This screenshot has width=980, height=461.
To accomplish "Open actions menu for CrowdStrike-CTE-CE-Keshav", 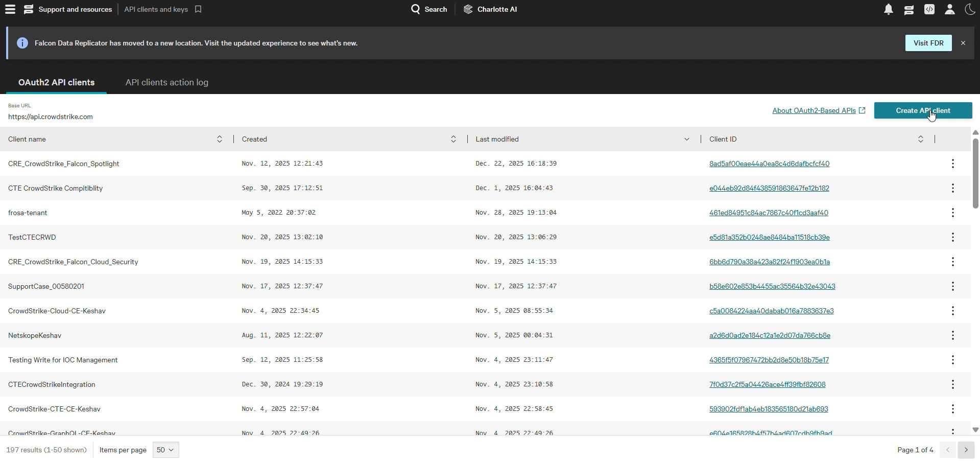I will click(x=953, y=409).
